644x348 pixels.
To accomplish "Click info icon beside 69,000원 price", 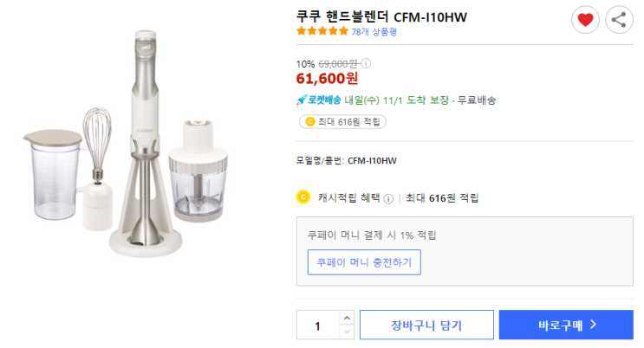I will click(366, 63).
